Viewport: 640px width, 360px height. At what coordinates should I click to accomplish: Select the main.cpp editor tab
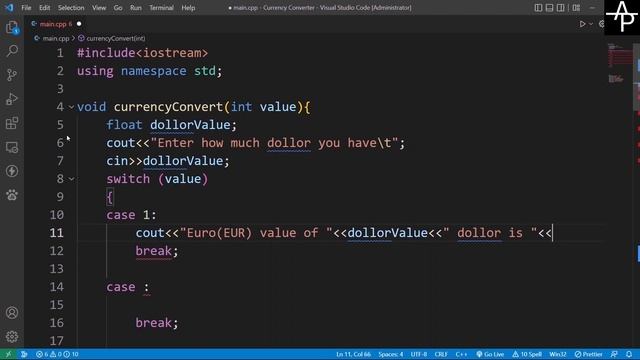coord(56,24)
